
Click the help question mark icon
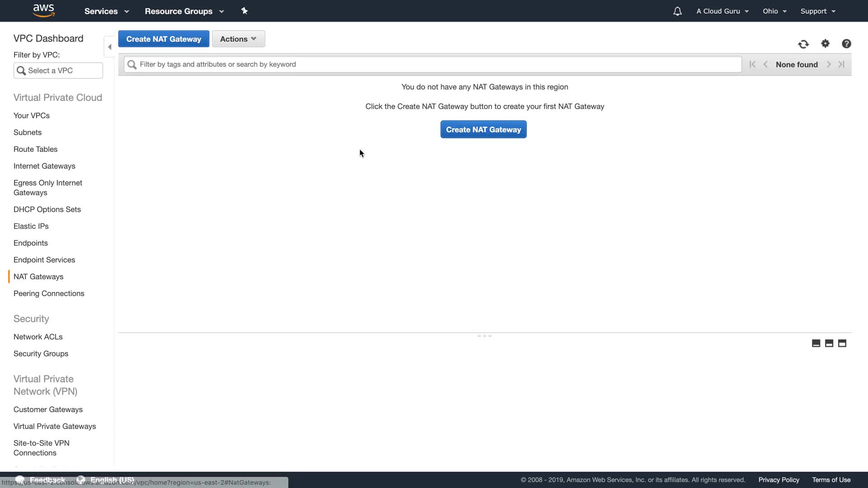pos(846,43)
